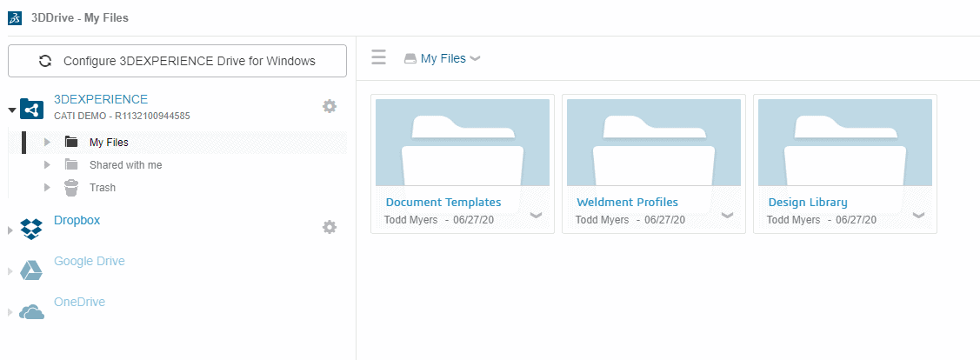Expand the Google Drive node
980x360 pixels.
tap(10, 271)
